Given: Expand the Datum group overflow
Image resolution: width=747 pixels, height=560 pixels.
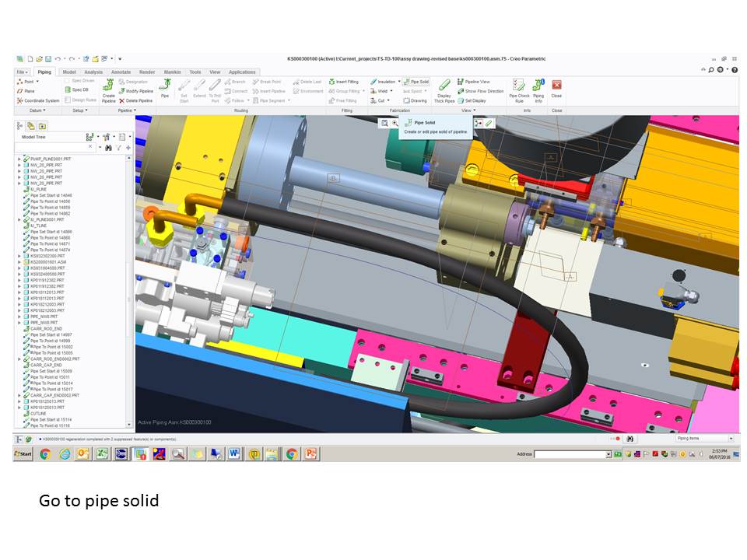Looking at the screenshot, I should coord(37,110).
